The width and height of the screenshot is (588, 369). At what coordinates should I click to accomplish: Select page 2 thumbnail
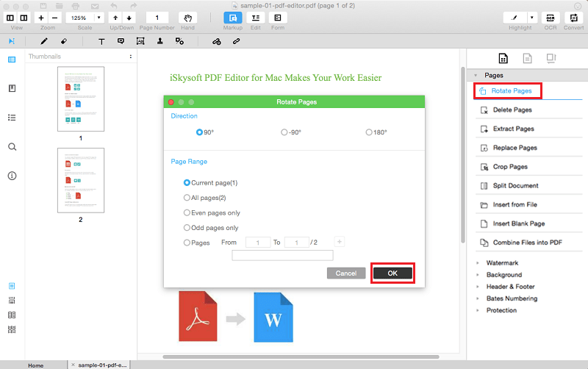[81, 180]
